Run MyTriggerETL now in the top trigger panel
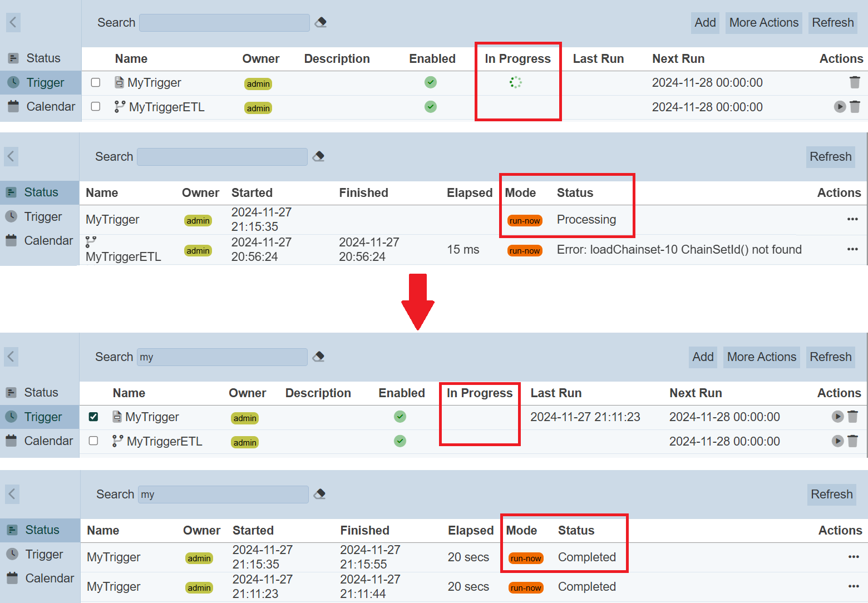This screenshot has height=603, width=868. [840, 107]
